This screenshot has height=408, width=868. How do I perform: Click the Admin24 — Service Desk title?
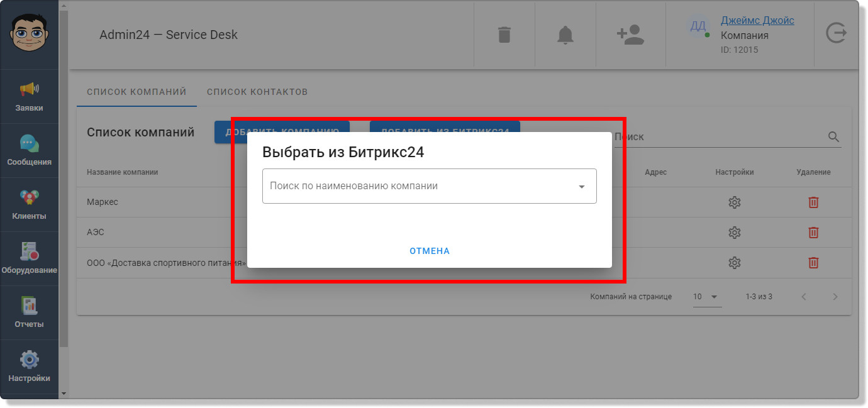coord(169,35)
